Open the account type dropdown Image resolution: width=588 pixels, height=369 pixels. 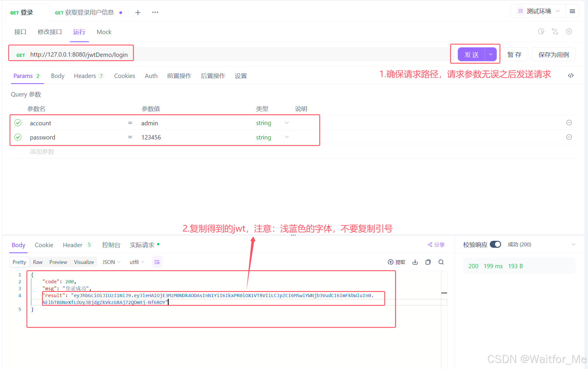coord(286,123)
